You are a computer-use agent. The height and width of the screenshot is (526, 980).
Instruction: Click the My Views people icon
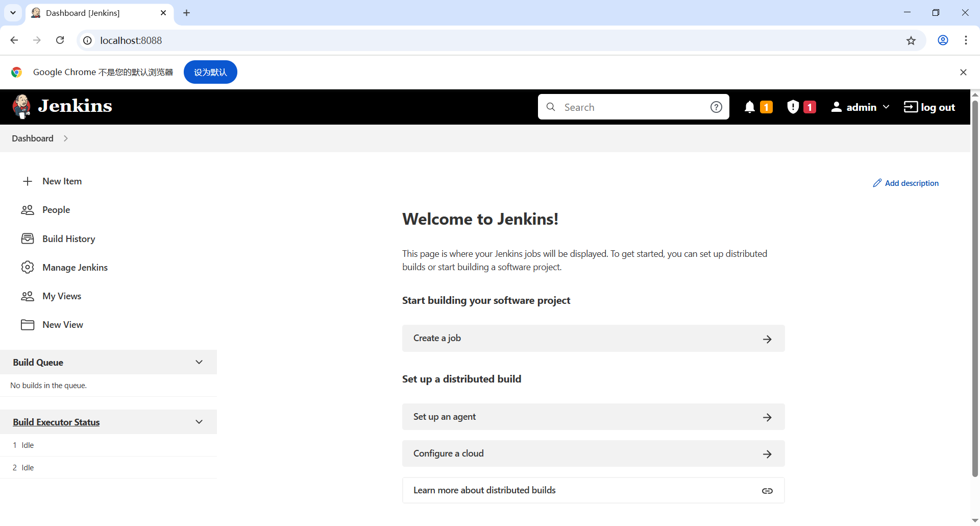tap(28, 296)
